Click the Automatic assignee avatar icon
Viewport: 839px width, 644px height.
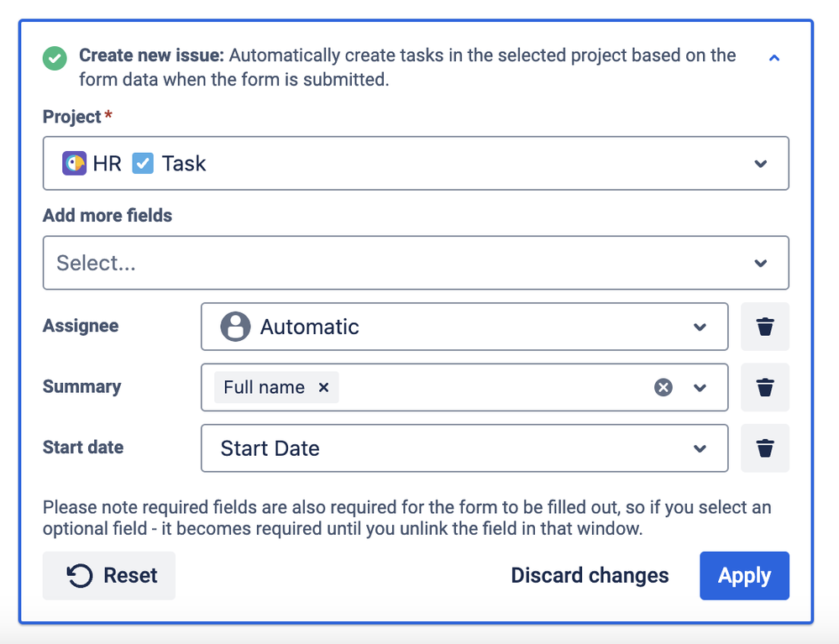click(236, 327)
